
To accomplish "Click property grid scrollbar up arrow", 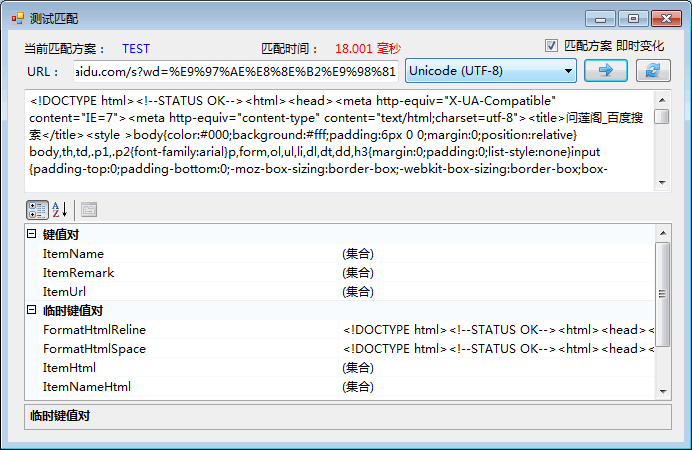I will click(x=662, y=233).
